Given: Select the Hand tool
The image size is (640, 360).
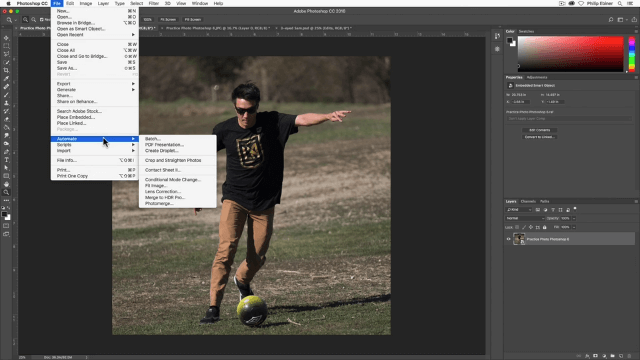Looking at the screenshot, I should point(6,184).
